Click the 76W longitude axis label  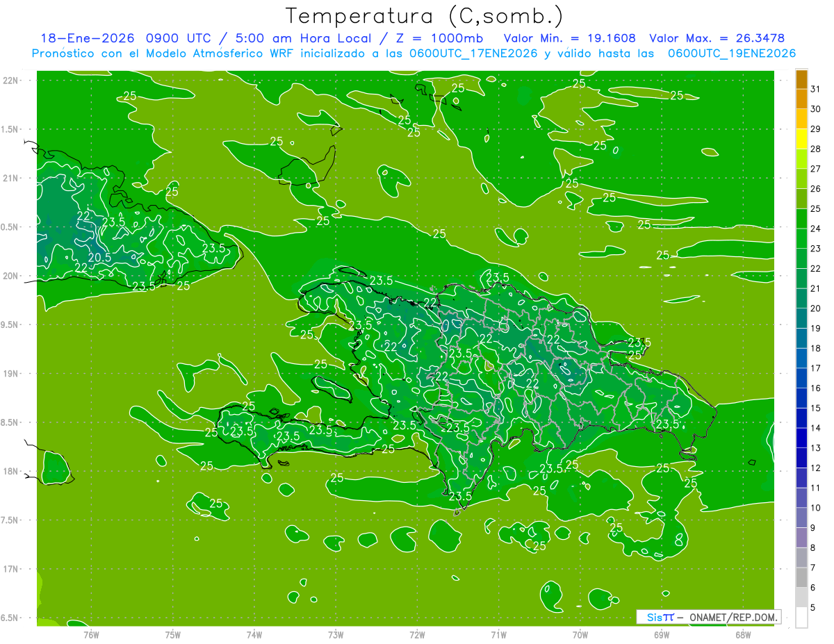[x=91, y=634]
